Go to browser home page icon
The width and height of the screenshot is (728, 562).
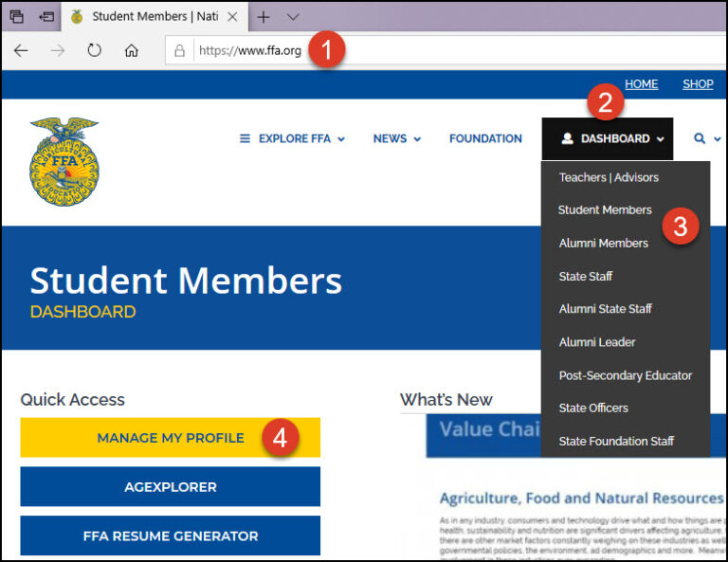click(132, 50)
